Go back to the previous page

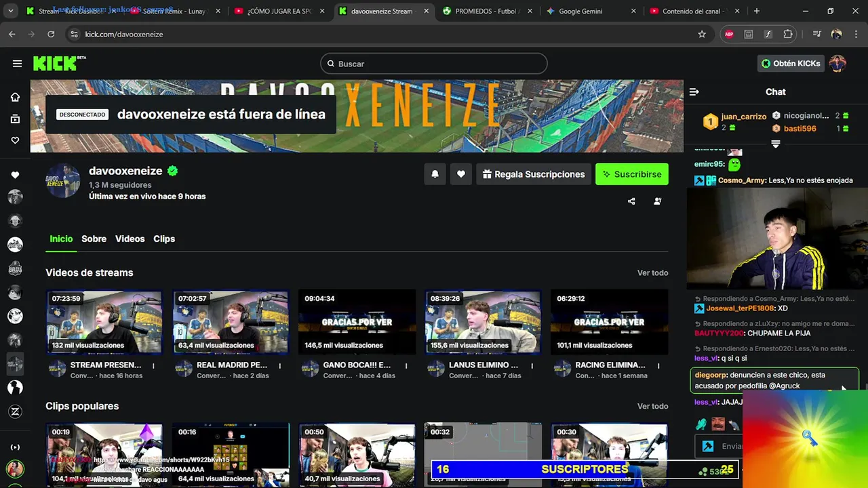point(12,34)
